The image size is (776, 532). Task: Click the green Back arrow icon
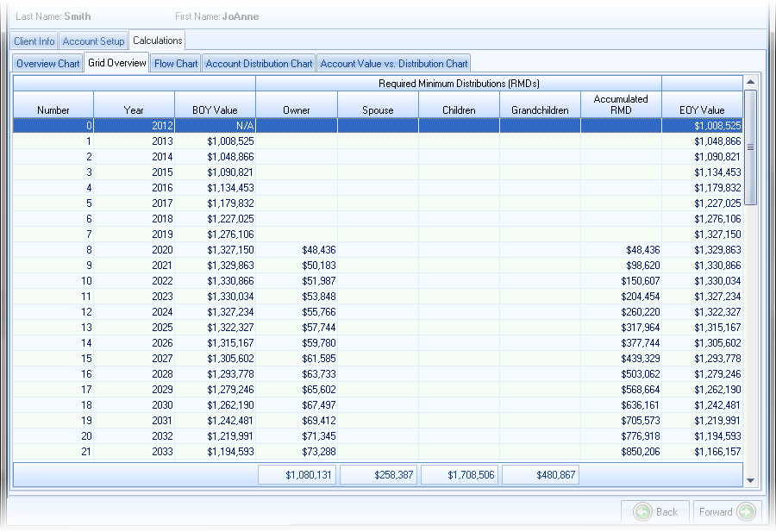pos(642,512)
